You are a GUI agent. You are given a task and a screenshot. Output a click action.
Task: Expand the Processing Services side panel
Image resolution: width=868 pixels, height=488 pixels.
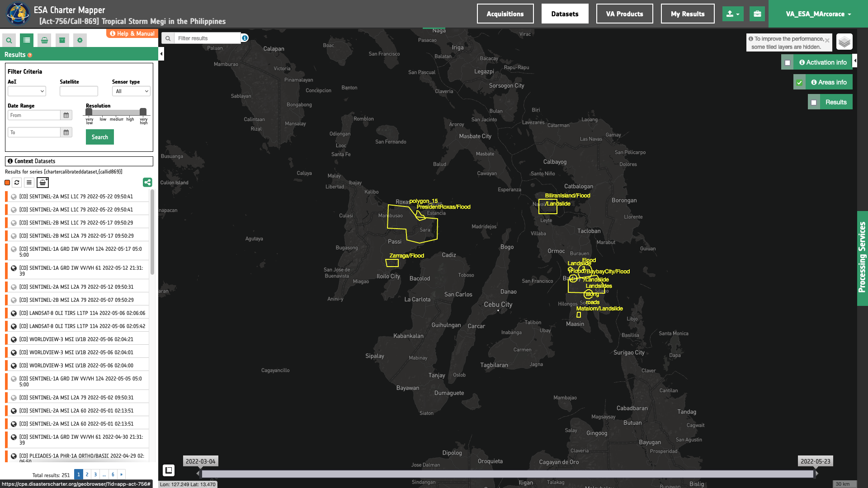[x=862, y=258]
